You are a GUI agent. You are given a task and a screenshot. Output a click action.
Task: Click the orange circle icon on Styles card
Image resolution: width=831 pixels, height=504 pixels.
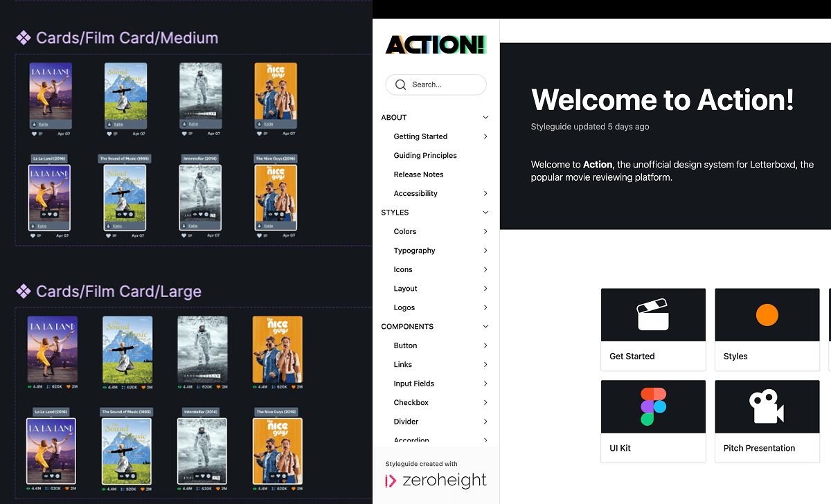[767, 314]
